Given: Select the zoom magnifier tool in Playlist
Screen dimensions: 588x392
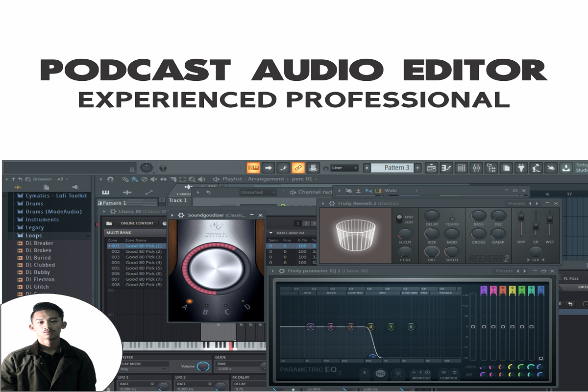Looking at the screenshot, I should 192,179.
